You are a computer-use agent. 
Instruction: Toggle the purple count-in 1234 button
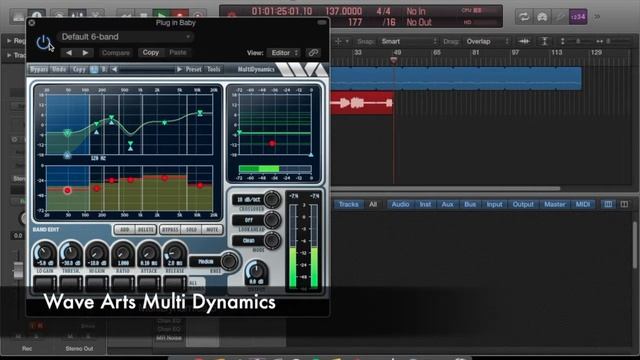coord(578,17)
